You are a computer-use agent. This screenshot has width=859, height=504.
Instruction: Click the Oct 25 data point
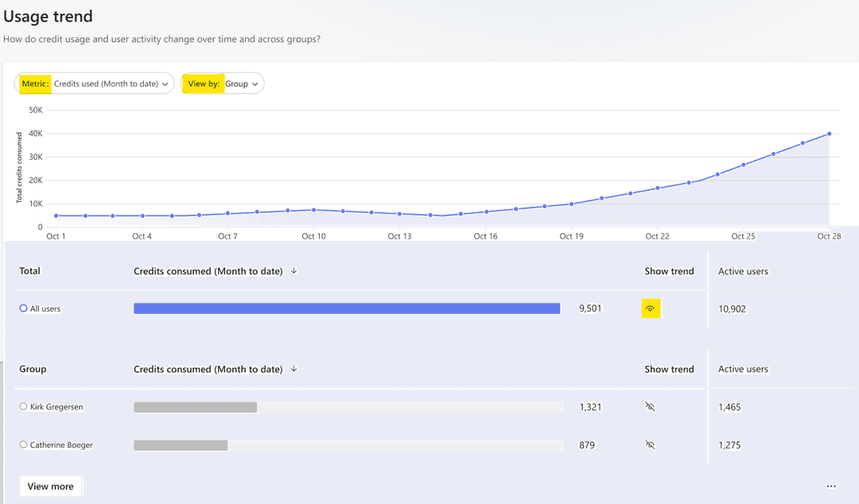click(744, 165)
